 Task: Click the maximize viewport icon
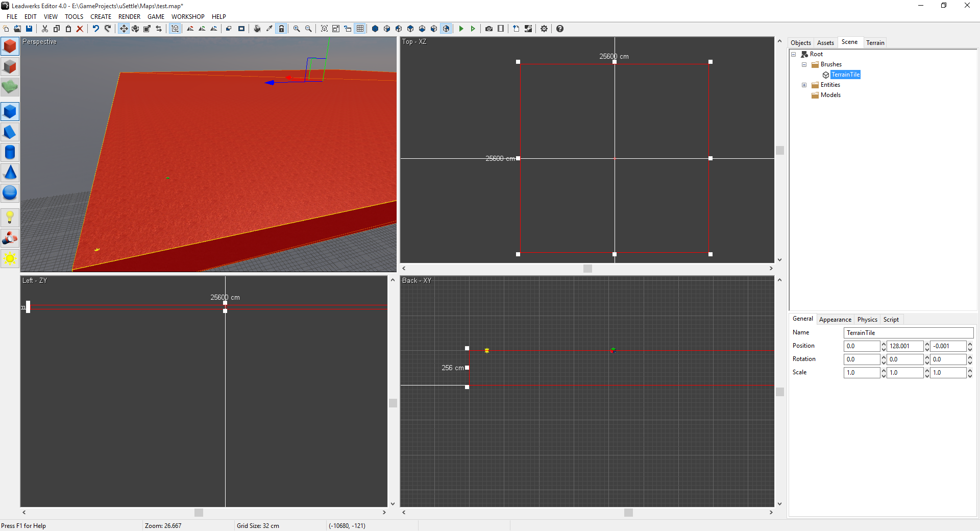tap(336, 29)
